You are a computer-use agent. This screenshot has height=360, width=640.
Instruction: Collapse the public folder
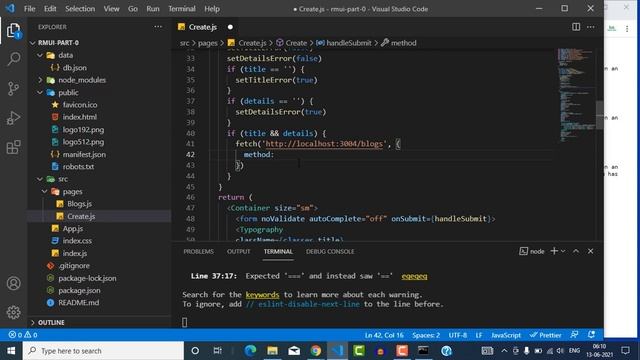[40, 93]
